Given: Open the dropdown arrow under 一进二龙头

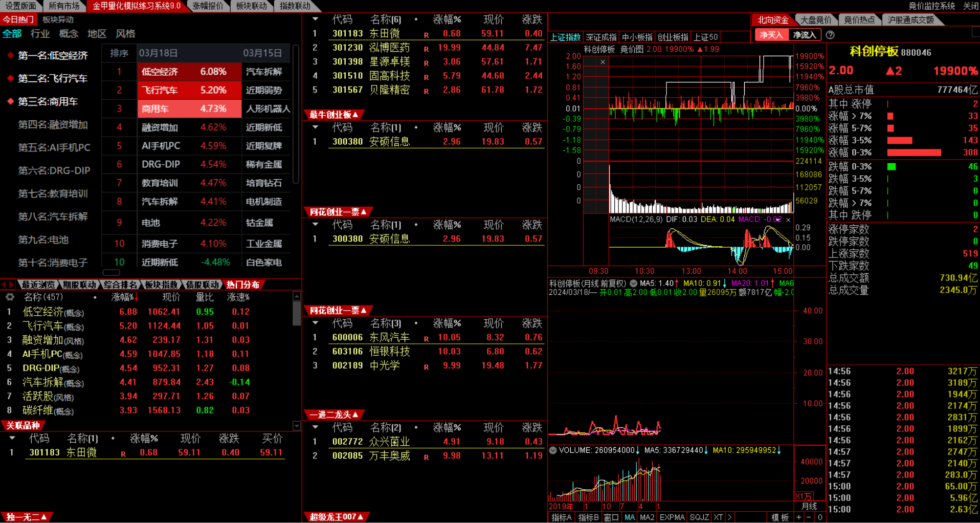Looking at the screenshot, I should [316, 427].
